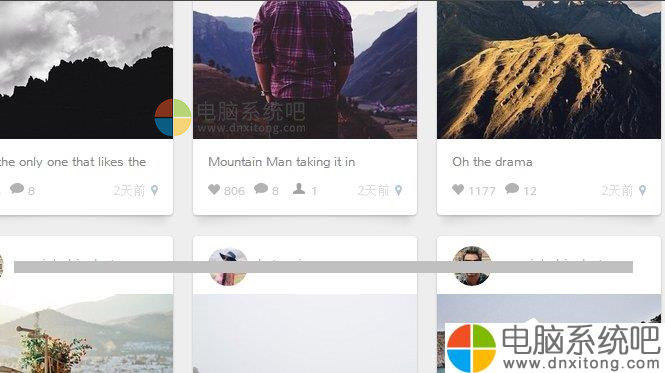The image size is (665, 373).
Task: Click location pin on Mountain Man post
Action: tap(398, 191)
